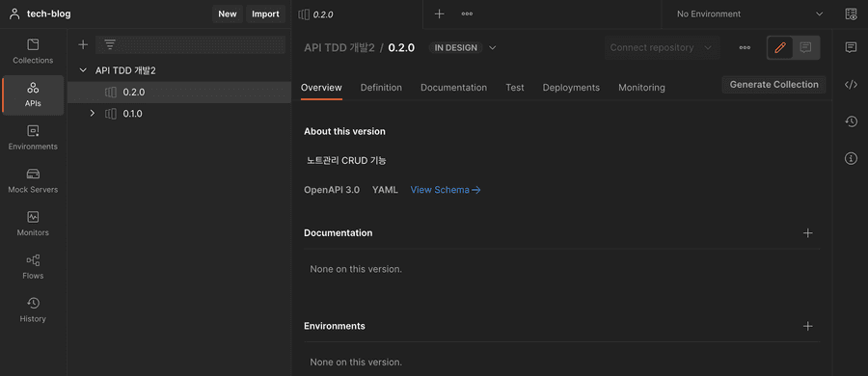Viewport: 868px width, 376px height.
Task: Add documentation with plus icon
Action: pos(807,233)
